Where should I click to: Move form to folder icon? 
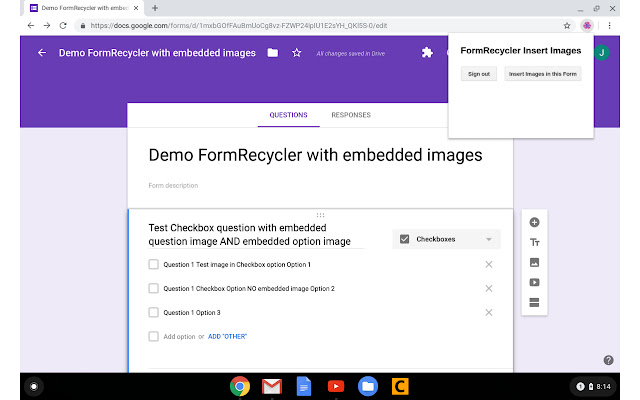[273, 53]
